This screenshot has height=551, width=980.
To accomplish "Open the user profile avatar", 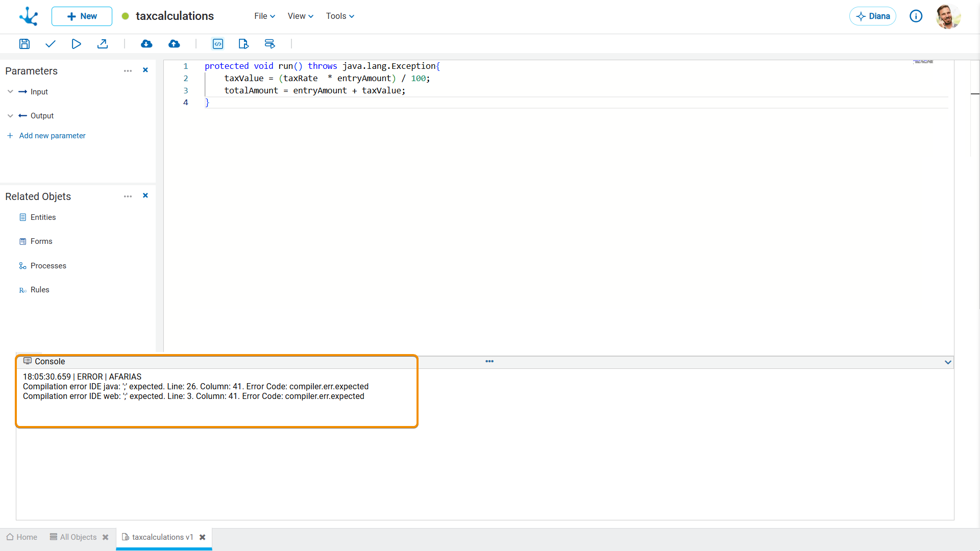I will click(x=948, y=16).
